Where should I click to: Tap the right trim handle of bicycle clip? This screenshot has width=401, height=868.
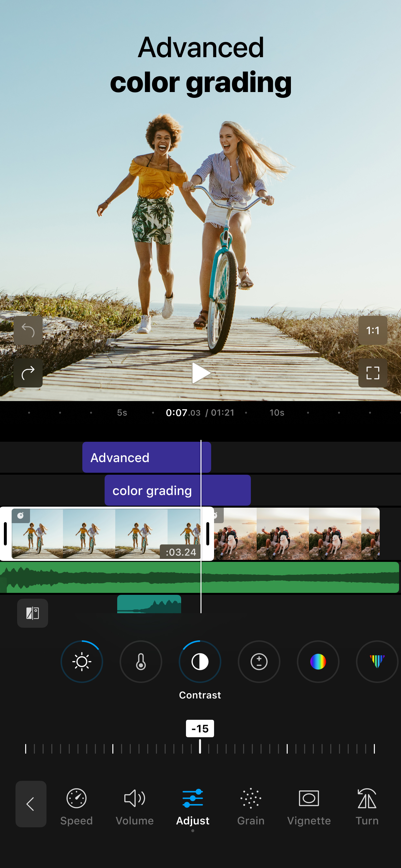(x=208, y=533)
